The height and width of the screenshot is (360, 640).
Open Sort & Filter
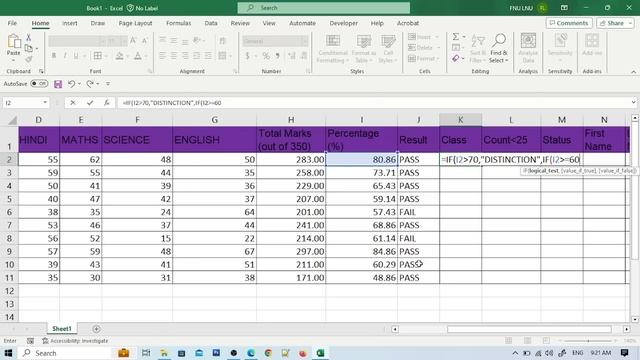(478, 49)
